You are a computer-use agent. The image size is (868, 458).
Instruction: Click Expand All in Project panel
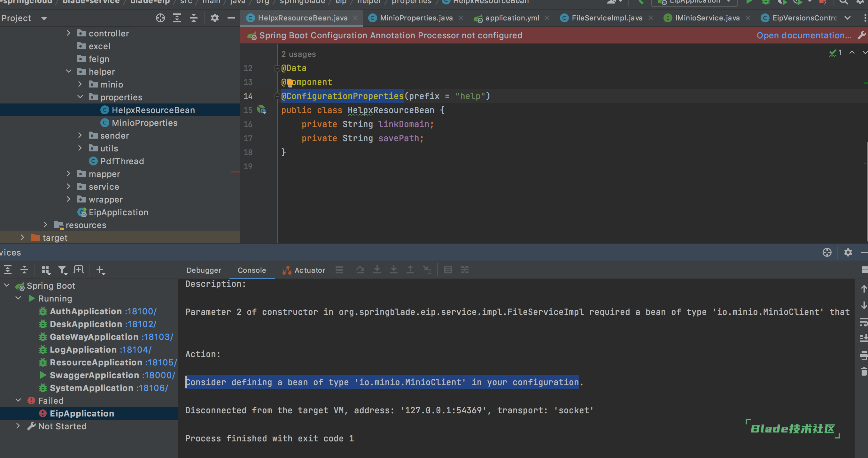(177, 18)
